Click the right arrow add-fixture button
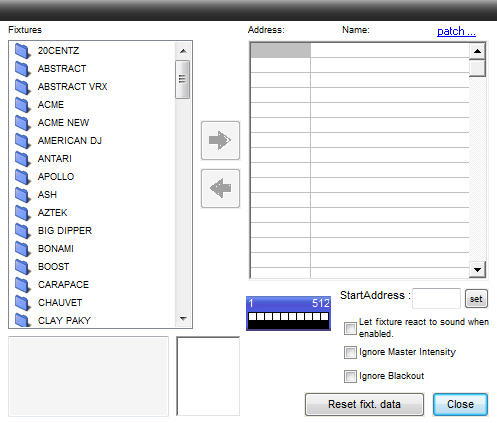This screenshot has height=423, width=497. pos(220,140)
